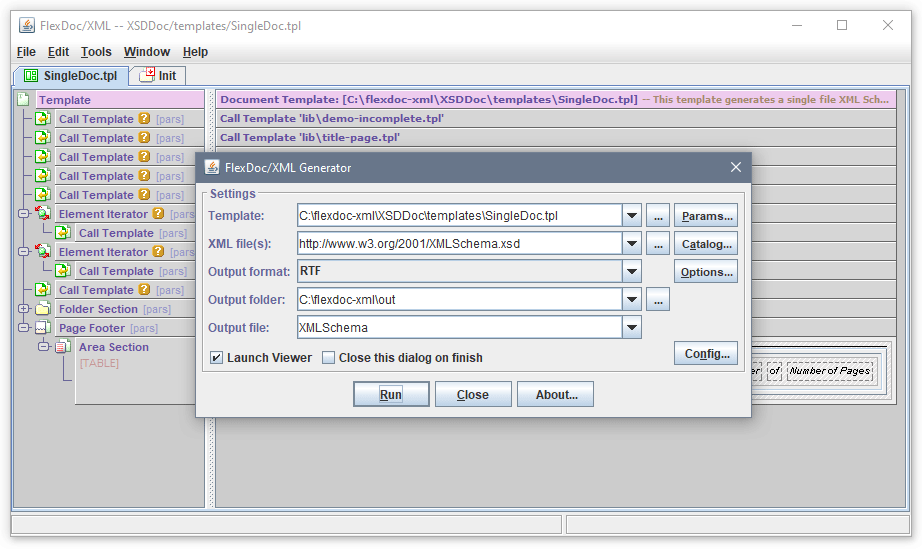Expand the Folder Section tree node
This screenshot has height=549, width=922.
[24, 309]
